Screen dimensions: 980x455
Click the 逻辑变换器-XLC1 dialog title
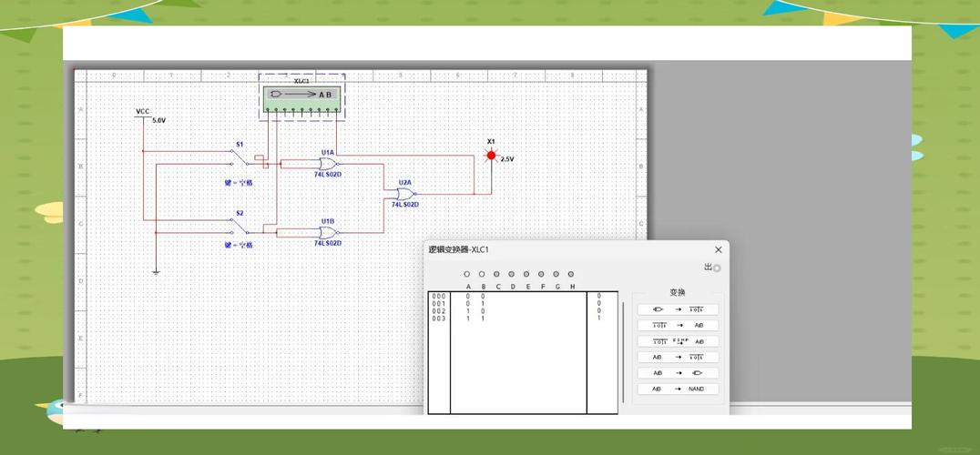(x=457, y=249)
